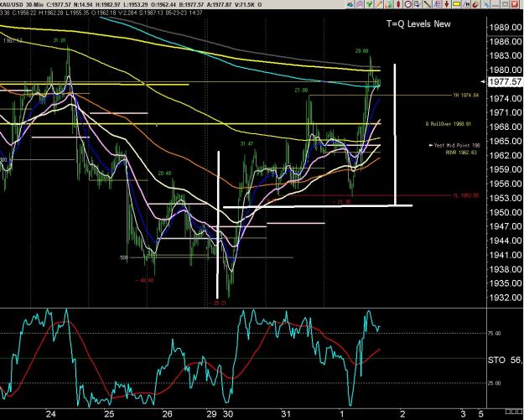Image resolution: width=524 pixels, height=420 pixels.
Task: Click the window with checkmark icon
Action: tap(418, 4)
